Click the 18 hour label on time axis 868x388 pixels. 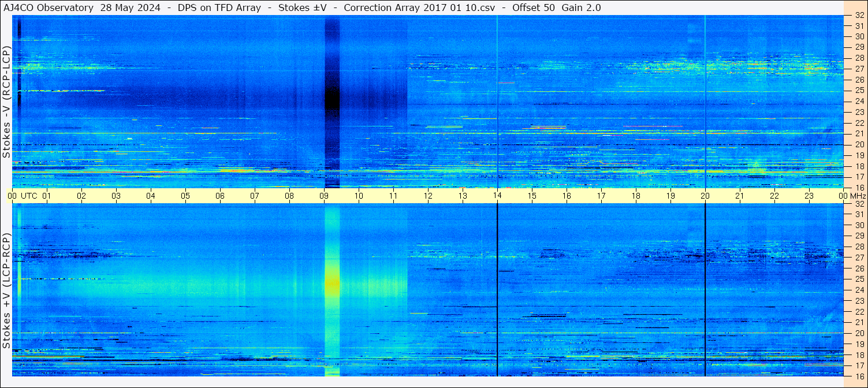636,196
